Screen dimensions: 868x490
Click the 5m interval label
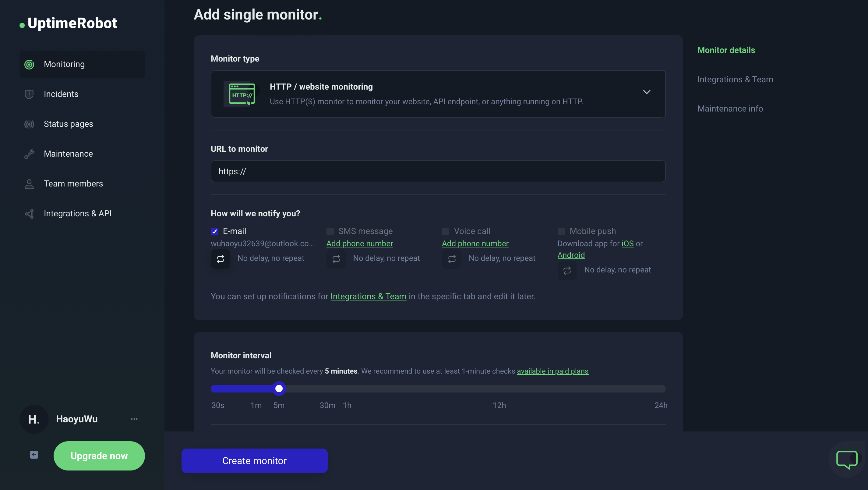click(x=279, y=405)
